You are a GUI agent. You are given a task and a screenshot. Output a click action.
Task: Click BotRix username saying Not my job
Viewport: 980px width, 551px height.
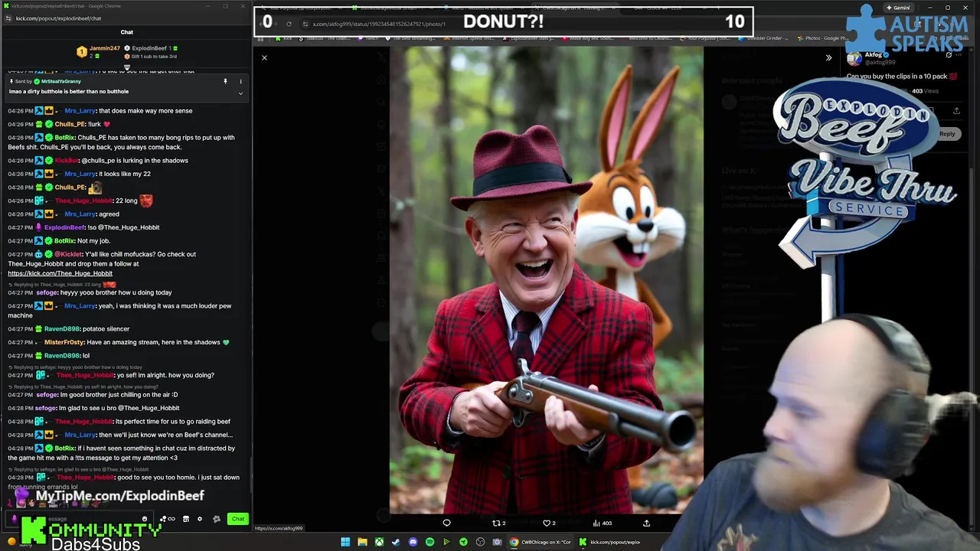click(x=64, y=240)
